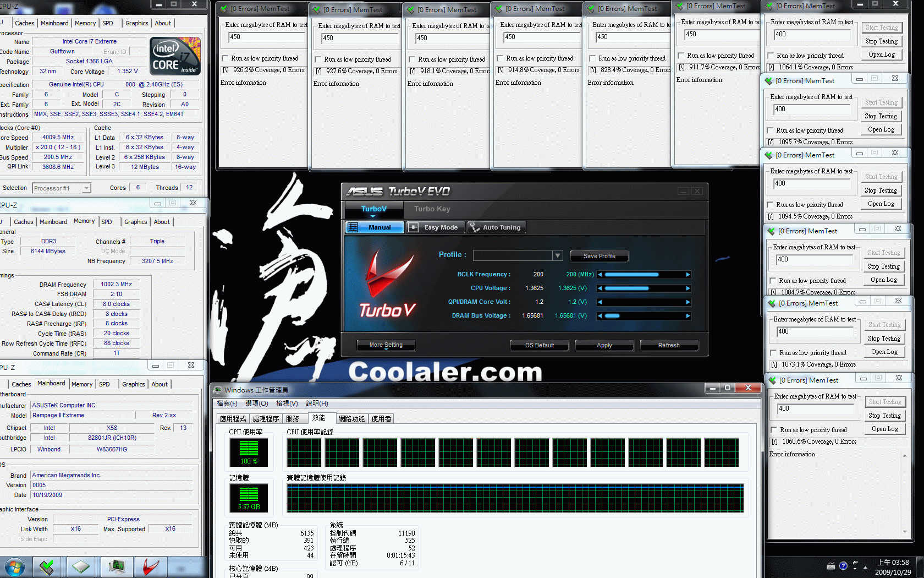This screenshot has width=924, height=578.
Task: Decrease DRAM Bus Voltage with left arrow
Action: (600, 316)
